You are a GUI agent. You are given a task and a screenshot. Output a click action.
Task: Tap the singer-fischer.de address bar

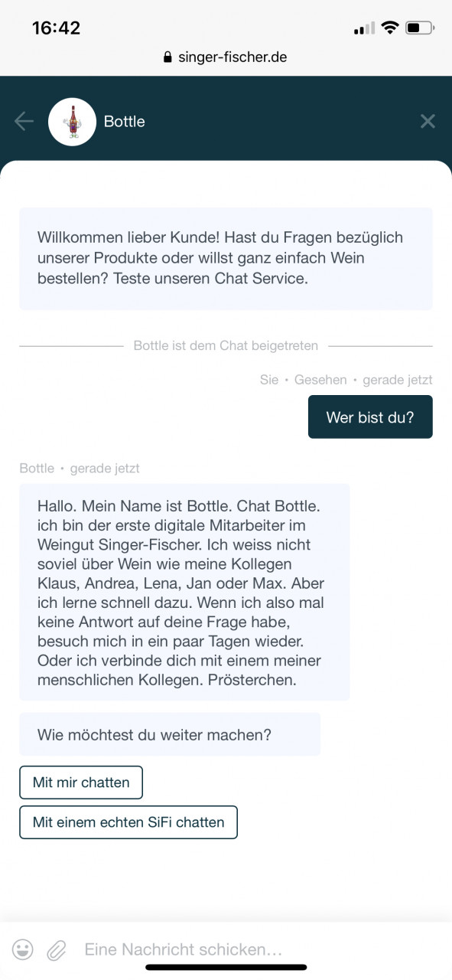[231, 57]
